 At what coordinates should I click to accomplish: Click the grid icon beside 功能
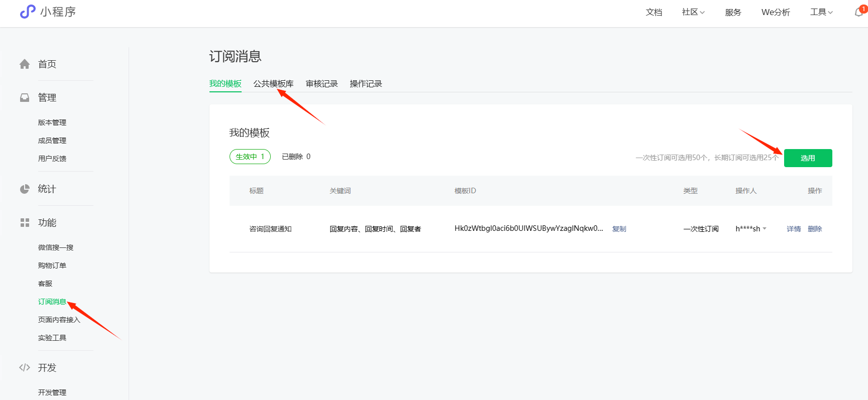point(25,223)
